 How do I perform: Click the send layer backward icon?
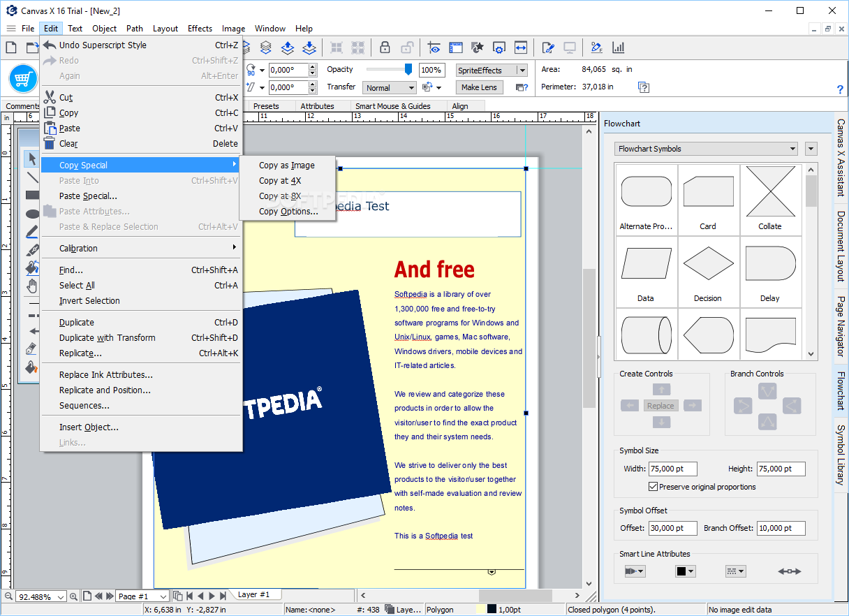(309, 47)
